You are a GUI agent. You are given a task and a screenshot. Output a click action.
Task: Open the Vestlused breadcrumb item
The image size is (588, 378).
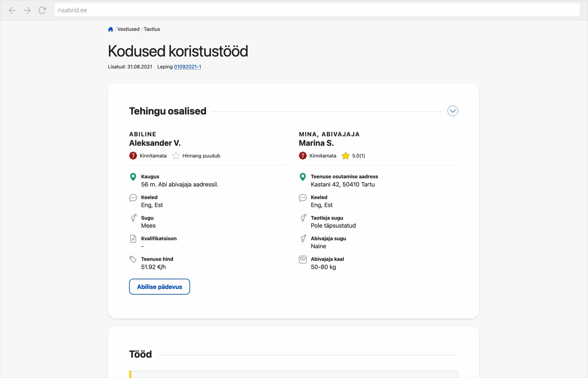pos(128,29)
